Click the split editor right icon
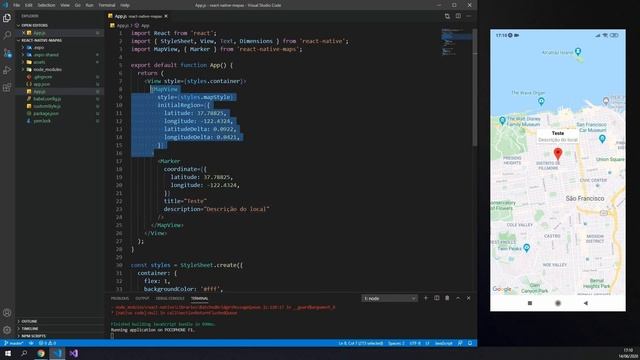The width and height of the screenshot is (640, 360). click(x=458, y=16)
